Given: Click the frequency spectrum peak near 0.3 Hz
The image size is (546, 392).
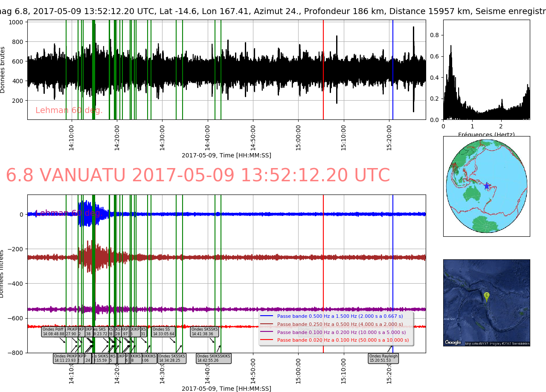Looking at the screenshot, I should tap(450, 47).
